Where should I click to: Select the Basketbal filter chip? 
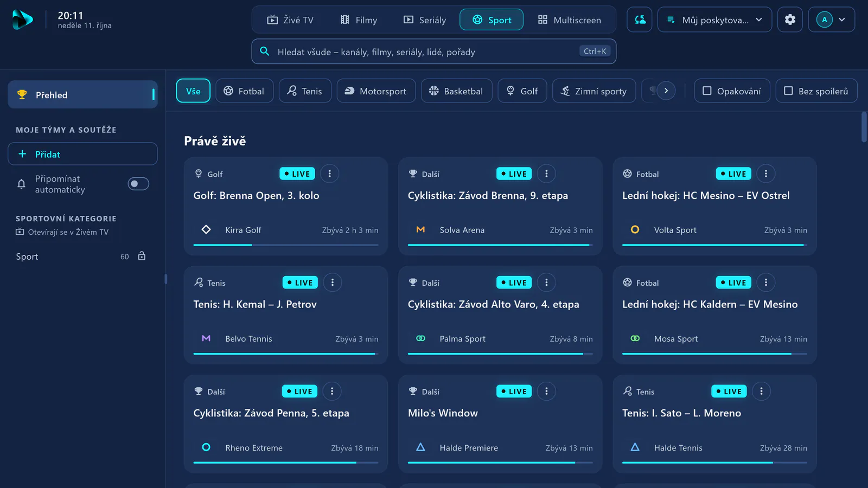click(x=456, y=91)
